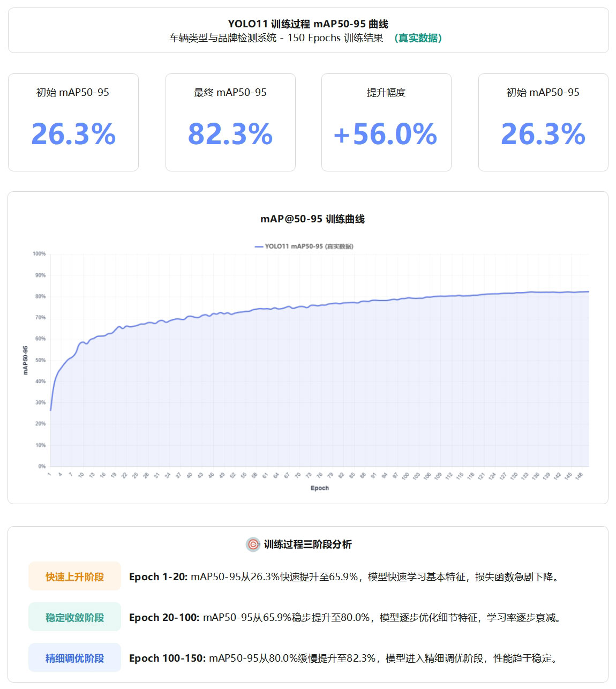The height and width of the screenshot is (689, 616).
Task: Click the Epoch 100-150 description text
Action: tap(345, 658)
